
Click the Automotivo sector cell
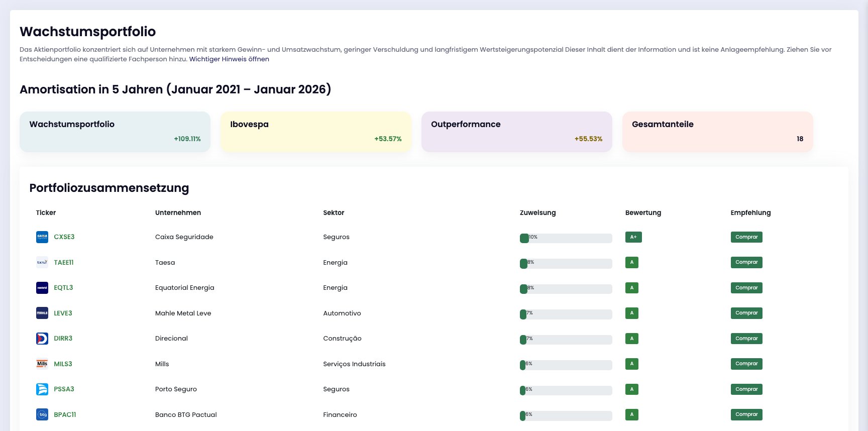point(342,313)
